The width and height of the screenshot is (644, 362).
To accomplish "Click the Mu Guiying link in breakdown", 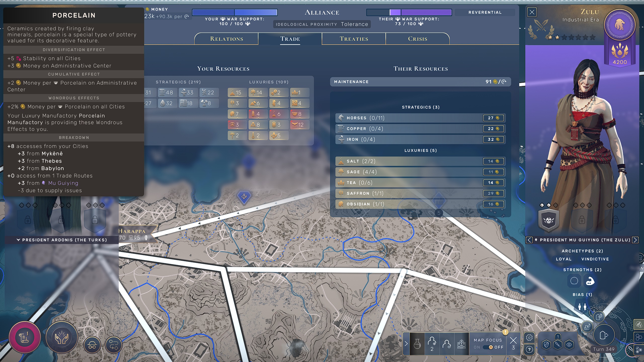I will pos(63,183).
